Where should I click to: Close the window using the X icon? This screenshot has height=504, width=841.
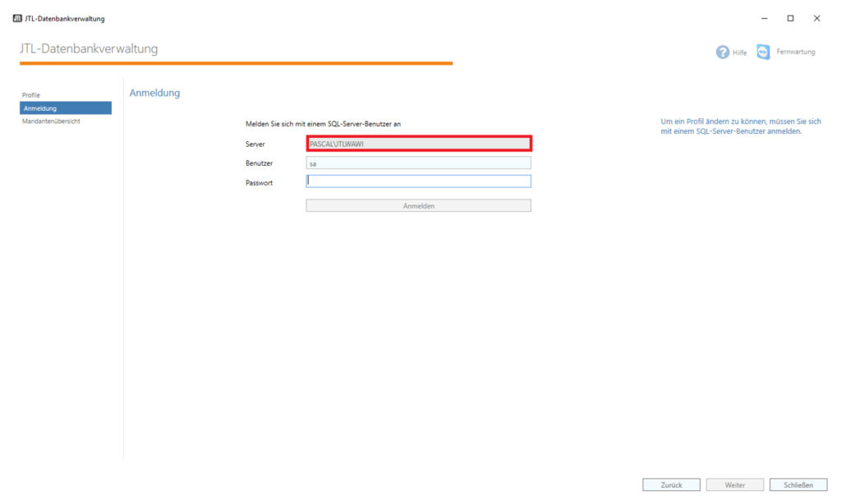[816, 19]
